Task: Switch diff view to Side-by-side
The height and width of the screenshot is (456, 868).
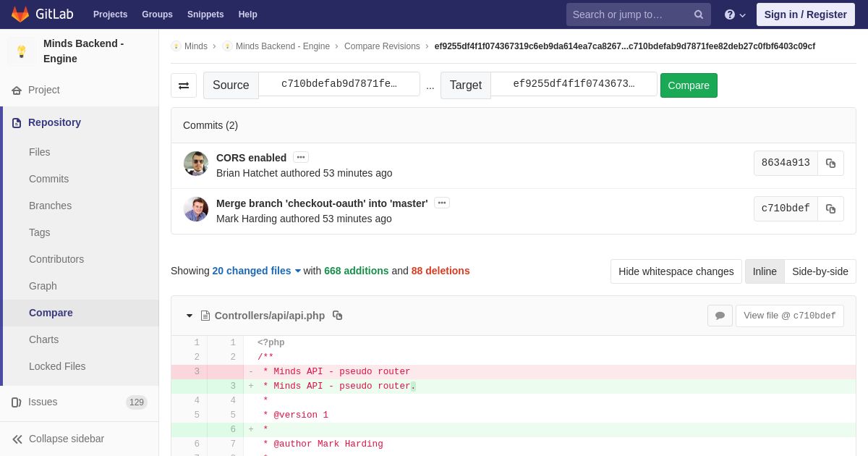Action: tap(820, 271)
